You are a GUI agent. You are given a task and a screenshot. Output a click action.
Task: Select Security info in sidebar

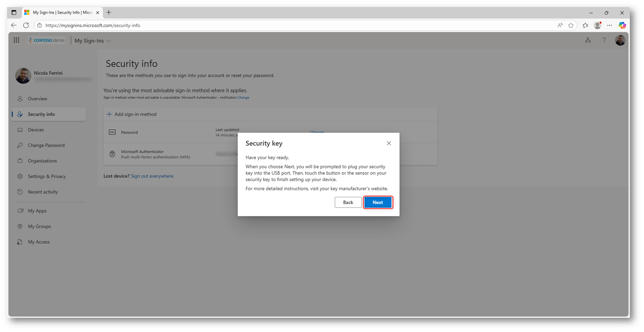[x=49, y=114]
